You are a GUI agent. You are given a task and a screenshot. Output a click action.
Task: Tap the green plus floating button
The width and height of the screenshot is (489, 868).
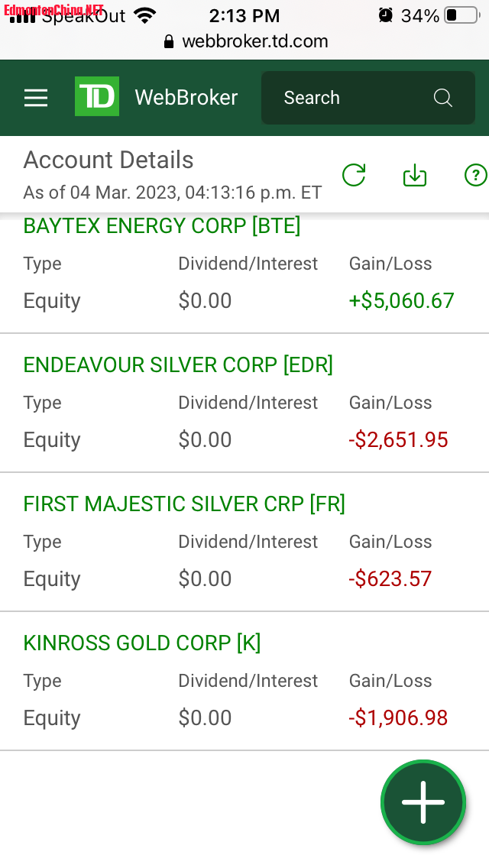pyautogui.click(x=423, y=802)
